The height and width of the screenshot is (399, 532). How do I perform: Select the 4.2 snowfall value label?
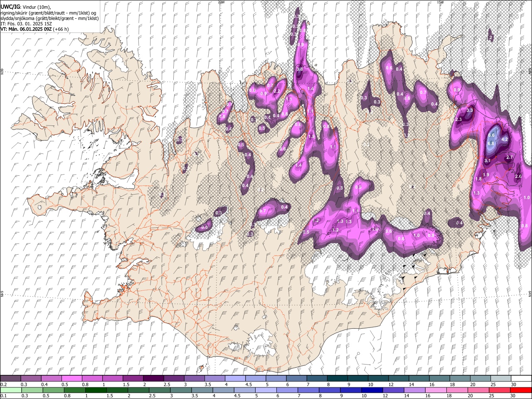point(505,140)
